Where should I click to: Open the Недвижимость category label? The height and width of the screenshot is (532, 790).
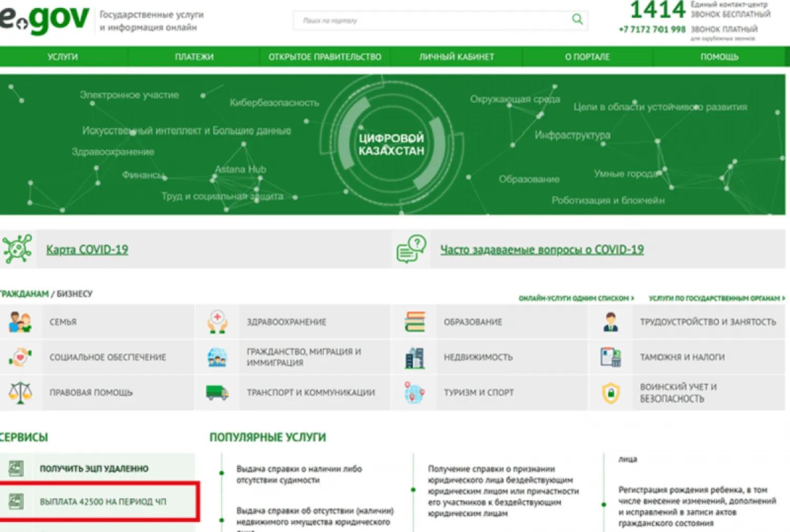[x=478, y=357]
